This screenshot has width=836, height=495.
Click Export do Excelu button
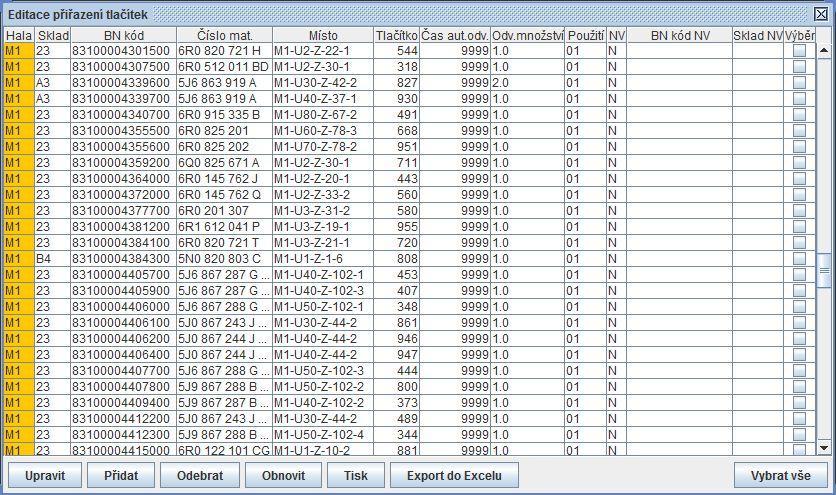tap(454, 475)
